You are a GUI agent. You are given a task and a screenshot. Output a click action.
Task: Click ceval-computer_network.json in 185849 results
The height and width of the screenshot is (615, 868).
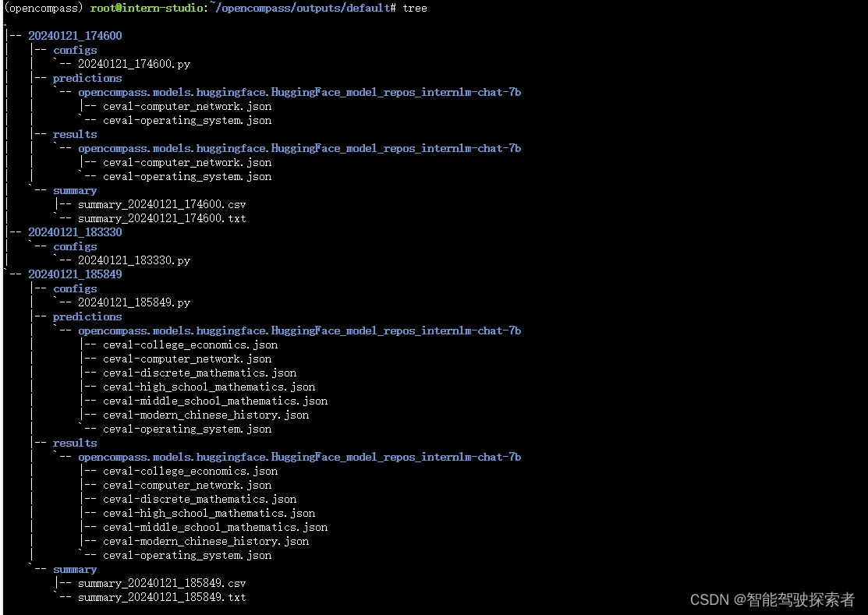[187, 485]
